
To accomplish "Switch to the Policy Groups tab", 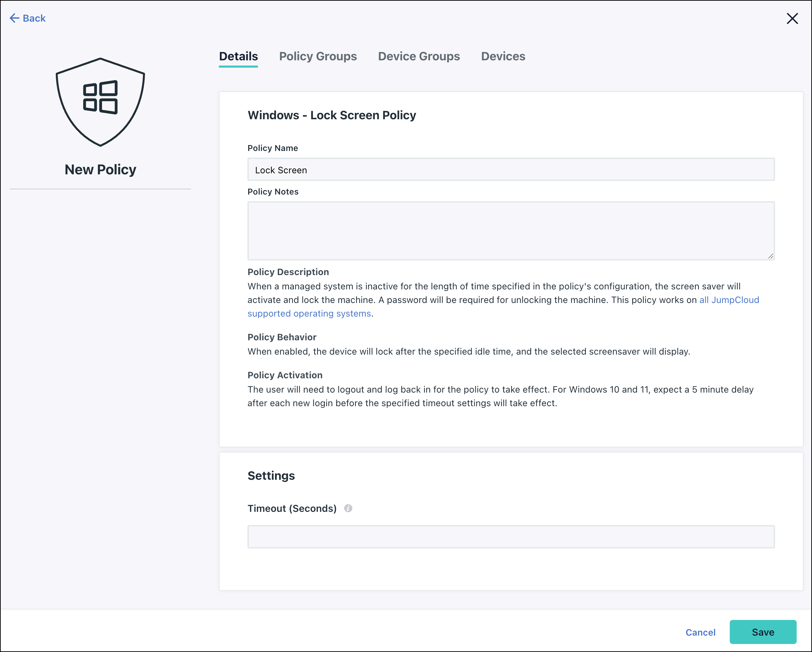I will coord(317,56).
